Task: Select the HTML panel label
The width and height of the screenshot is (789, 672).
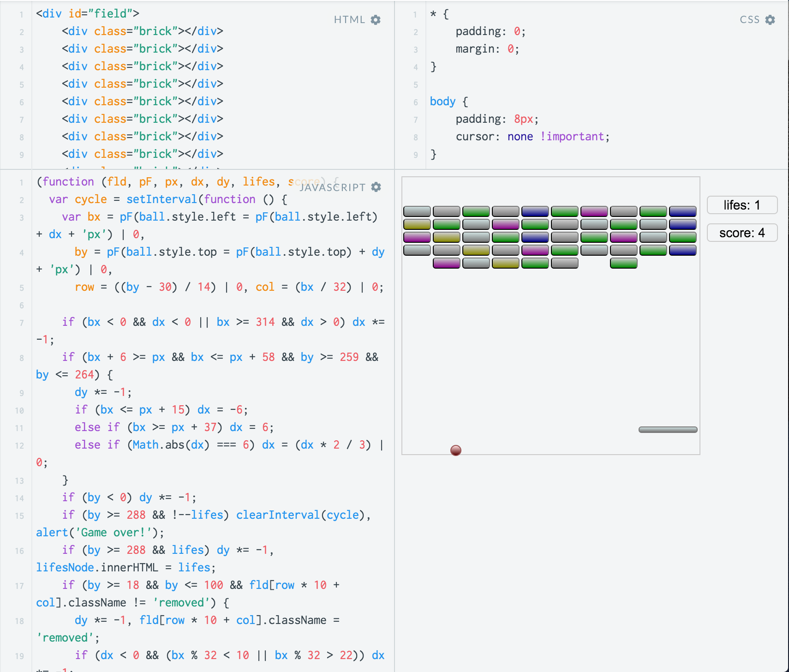Action: 349,20
